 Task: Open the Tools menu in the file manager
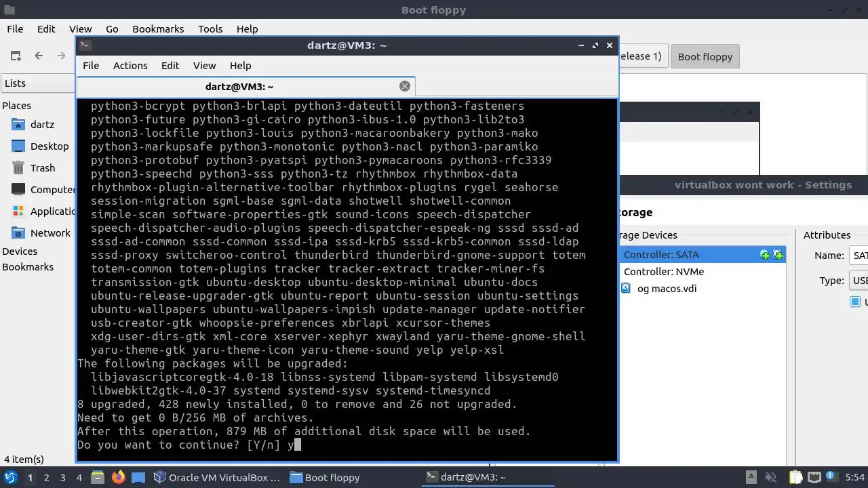coord(210,29)
